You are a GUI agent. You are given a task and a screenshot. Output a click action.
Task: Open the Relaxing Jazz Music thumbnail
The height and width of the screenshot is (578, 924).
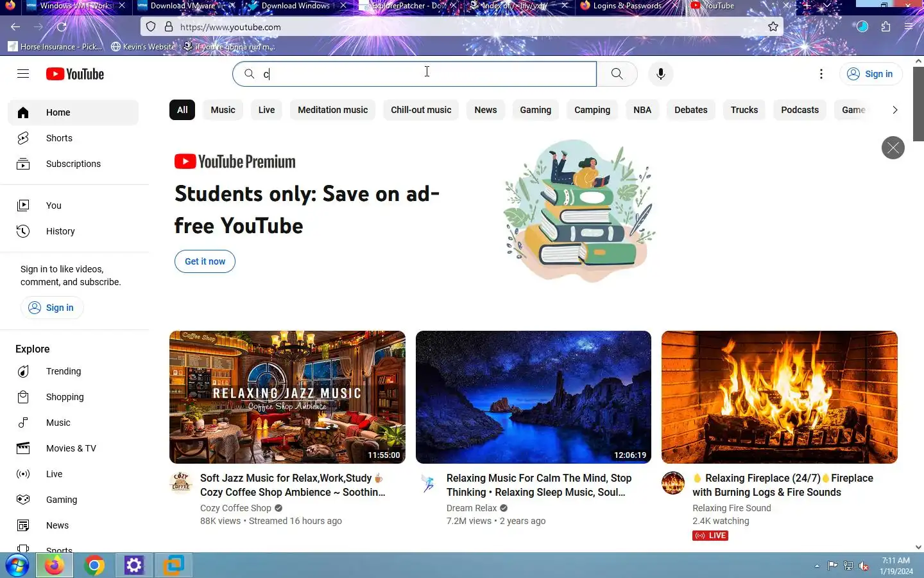[287, 397]
